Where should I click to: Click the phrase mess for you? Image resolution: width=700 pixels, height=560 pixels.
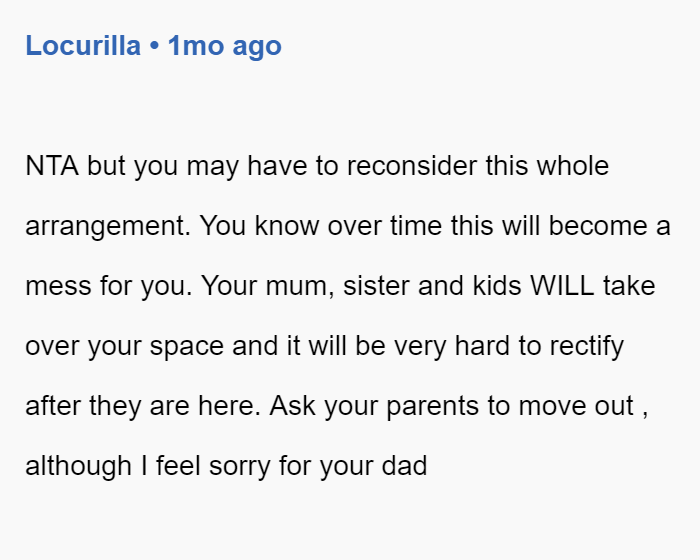pyautogui.click(x=108, y=286)
